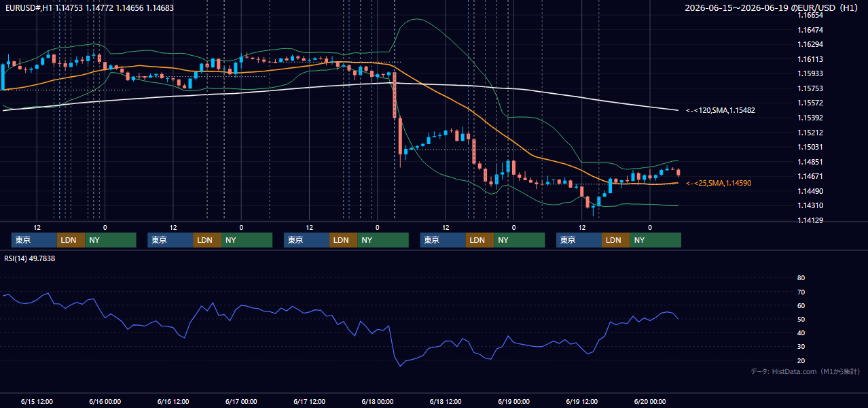Click the RSI 50 level label

coord(801,319)
